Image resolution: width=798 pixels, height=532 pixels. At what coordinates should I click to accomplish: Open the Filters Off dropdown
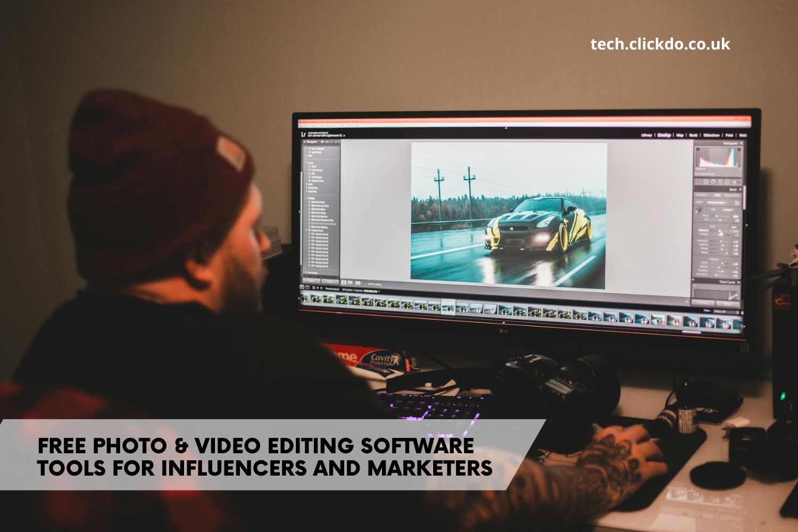[x=727, y=312]
